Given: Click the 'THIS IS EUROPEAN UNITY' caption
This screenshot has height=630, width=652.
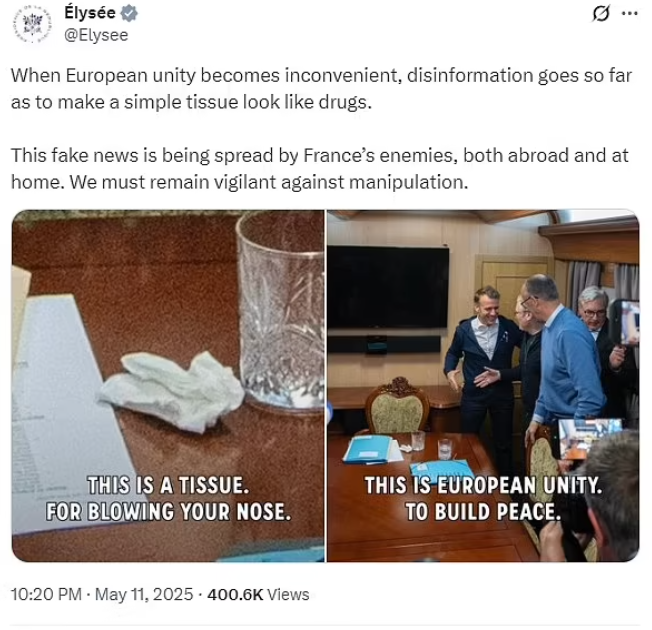Looking at the screenshot, I should 483,499.
